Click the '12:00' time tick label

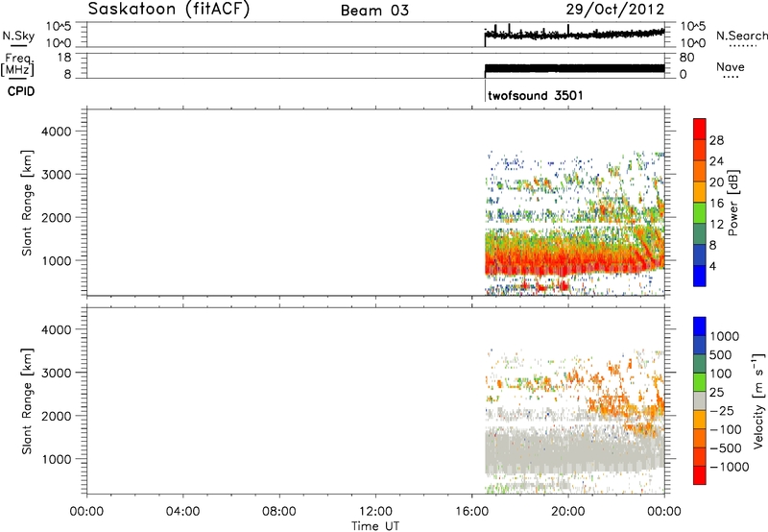[x=375, y=512]
